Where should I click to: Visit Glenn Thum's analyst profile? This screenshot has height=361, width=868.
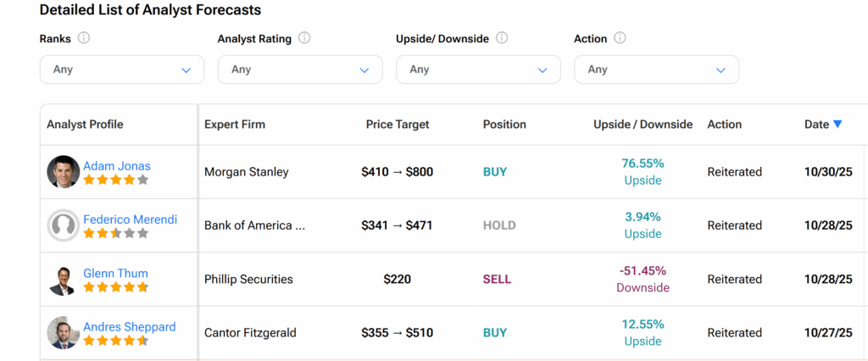pyautogui.click(x=115, y=274)
